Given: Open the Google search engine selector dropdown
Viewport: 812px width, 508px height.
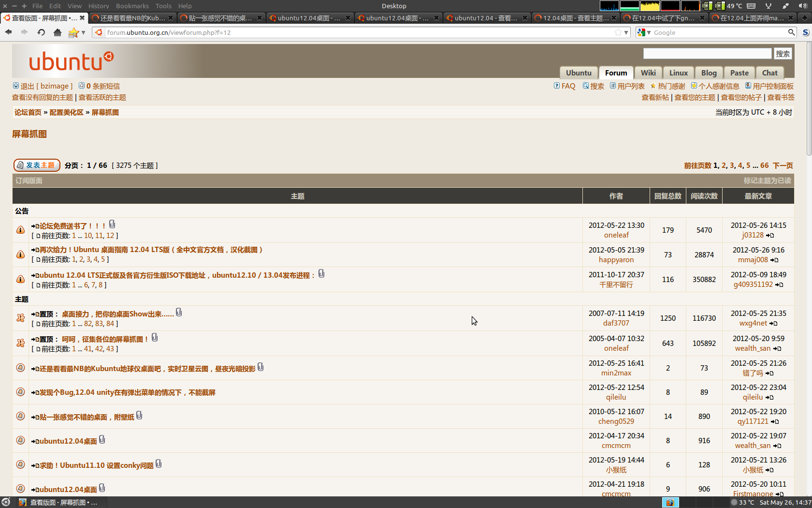Looking at the screenshot, I should [644, 32].
